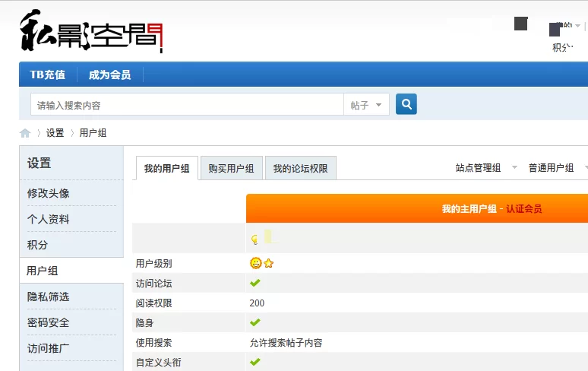This screenshot has height=371, width=588.
Task: Click the blue magnifier search button
Action: 406,104
